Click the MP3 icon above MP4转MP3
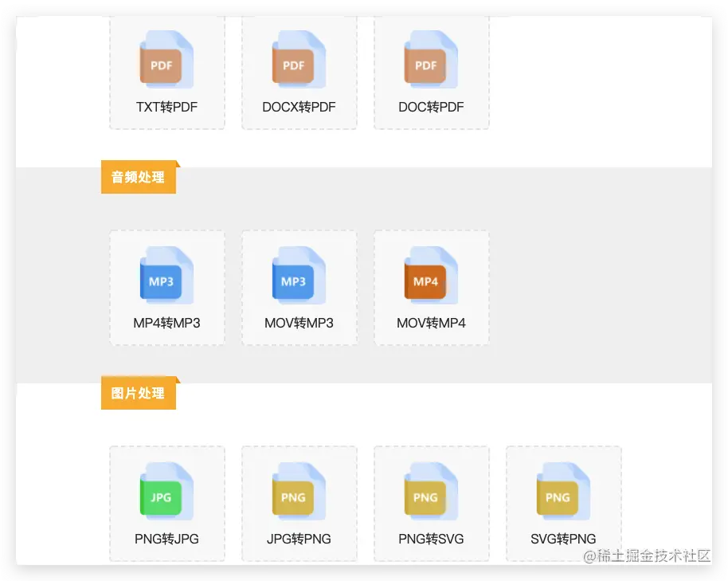728x581 pixels. click(166, 276)
